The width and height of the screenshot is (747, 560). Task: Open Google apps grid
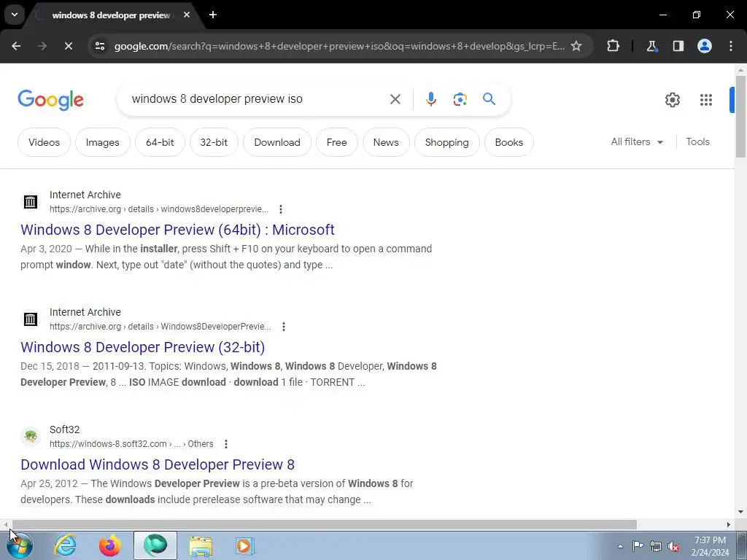click(706, 99)
